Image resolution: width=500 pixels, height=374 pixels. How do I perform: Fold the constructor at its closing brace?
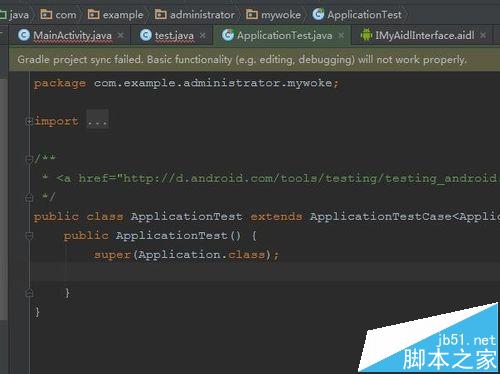(x=29, y=293)
